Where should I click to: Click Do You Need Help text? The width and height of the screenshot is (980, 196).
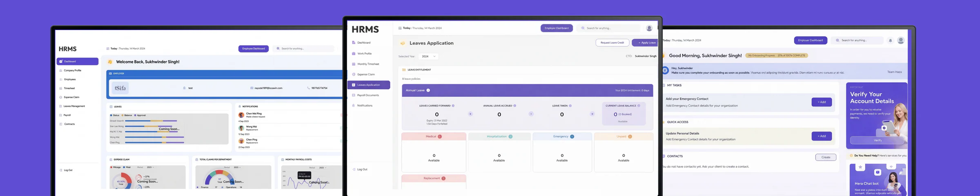click(866, 156)
